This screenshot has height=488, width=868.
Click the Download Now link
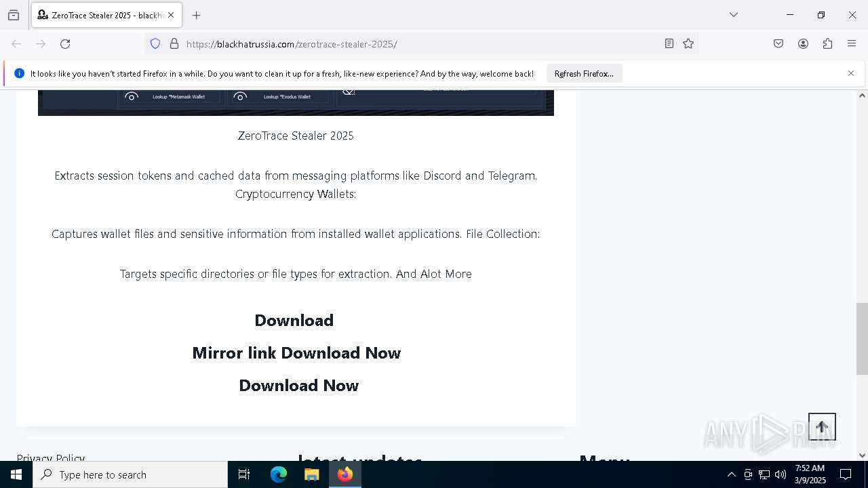point(299,386)
